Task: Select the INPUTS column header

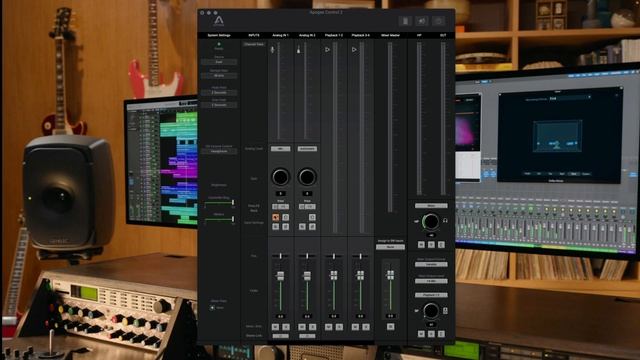Action: pos(254,36)
